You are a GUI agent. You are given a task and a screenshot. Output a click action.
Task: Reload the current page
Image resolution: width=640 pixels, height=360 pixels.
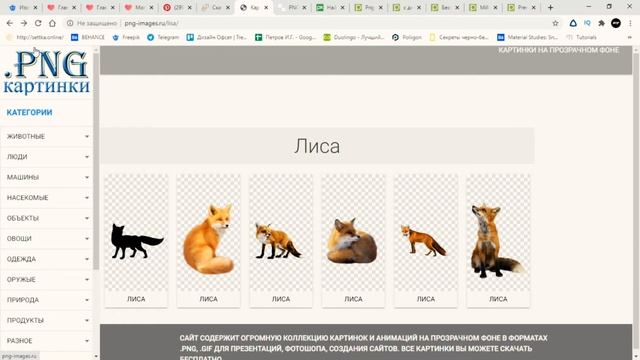tap(38, 23)
